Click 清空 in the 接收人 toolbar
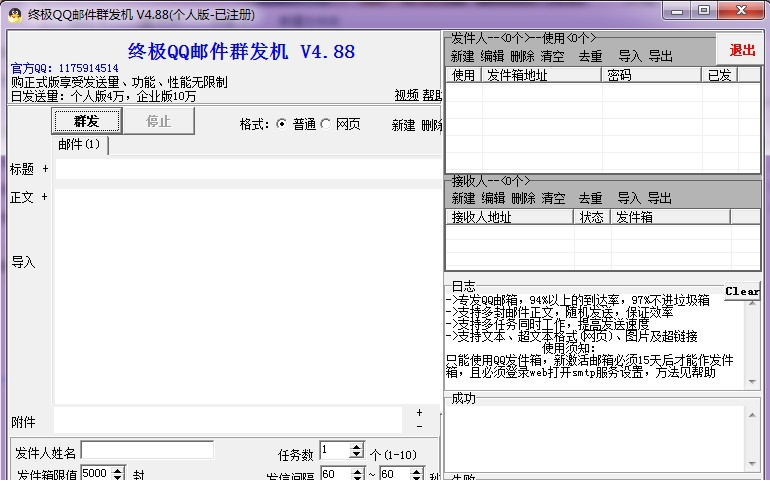Screen dimensions: 770x499 (553, 198)
